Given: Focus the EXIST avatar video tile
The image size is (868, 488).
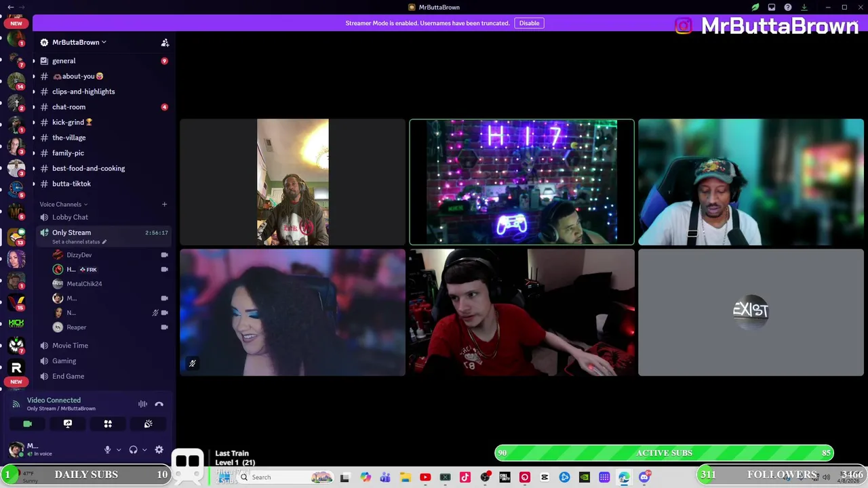Looking at the screenshot, I should pos(751,312).
